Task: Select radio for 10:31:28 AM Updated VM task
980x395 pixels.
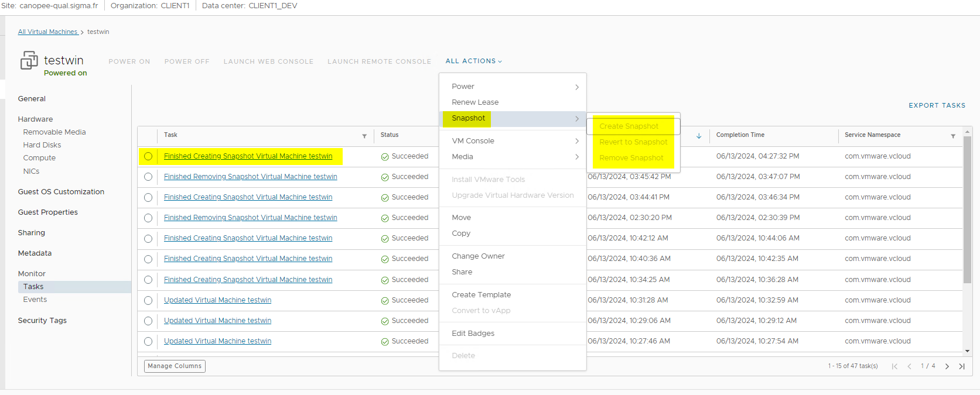Action: coord(148,300)
